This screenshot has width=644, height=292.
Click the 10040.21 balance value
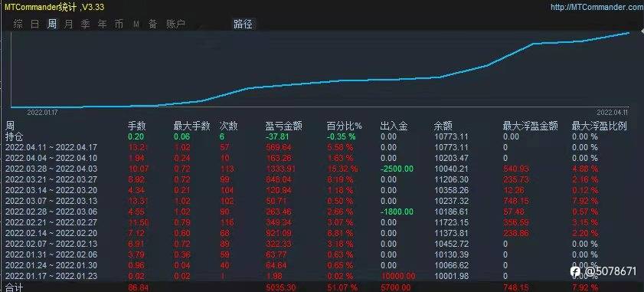click(x=451, y=169)
